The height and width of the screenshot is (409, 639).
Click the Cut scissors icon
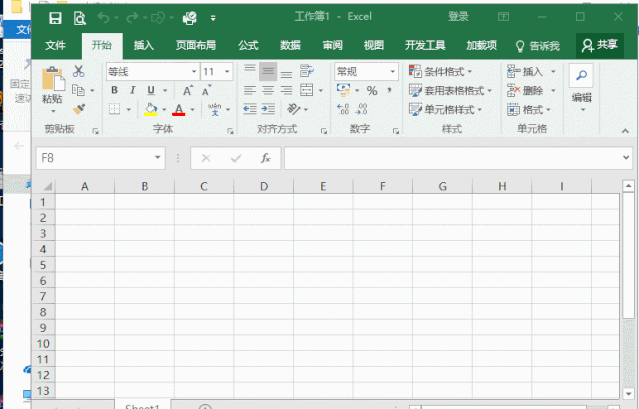click(x=80, y=72)
